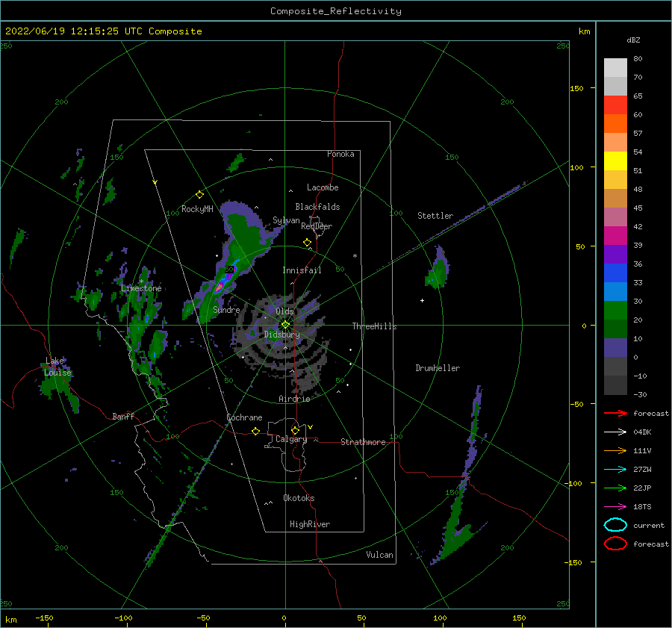Click the light gray 70-80 dBZ color band
Screen dimensions: 672x628
(x=615, y=68)
